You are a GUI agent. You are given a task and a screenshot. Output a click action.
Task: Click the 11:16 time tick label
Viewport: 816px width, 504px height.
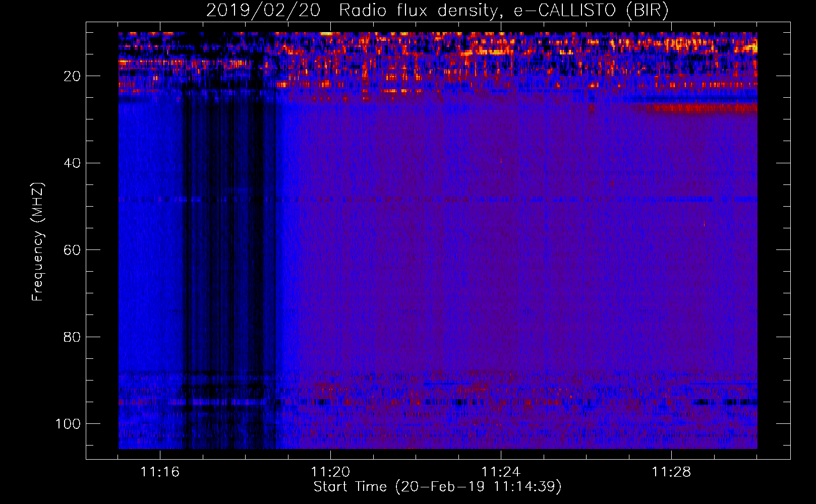click(x=160, y=472)
